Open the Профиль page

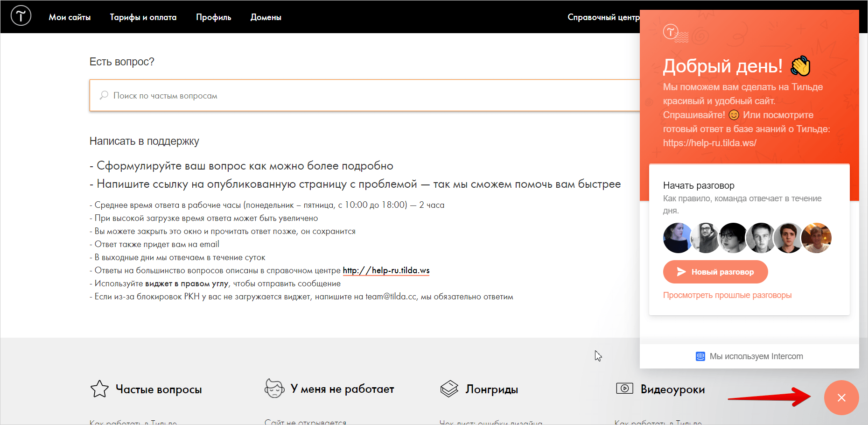point(213,17)
